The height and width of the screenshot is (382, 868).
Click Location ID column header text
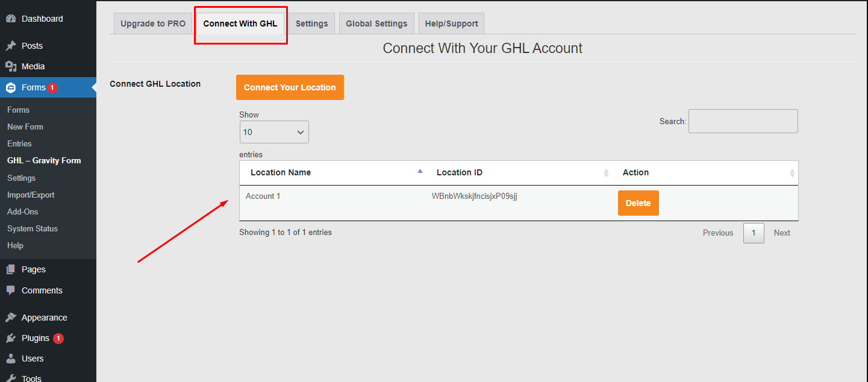pyautogui.click(x=460, y=172)
